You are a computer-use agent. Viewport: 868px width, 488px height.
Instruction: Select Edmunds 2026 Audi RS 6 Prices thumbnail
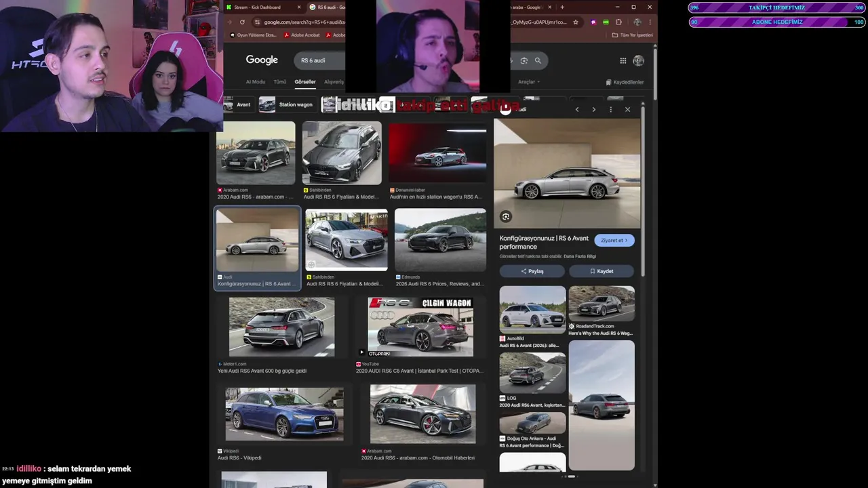[x=440, y=239]
